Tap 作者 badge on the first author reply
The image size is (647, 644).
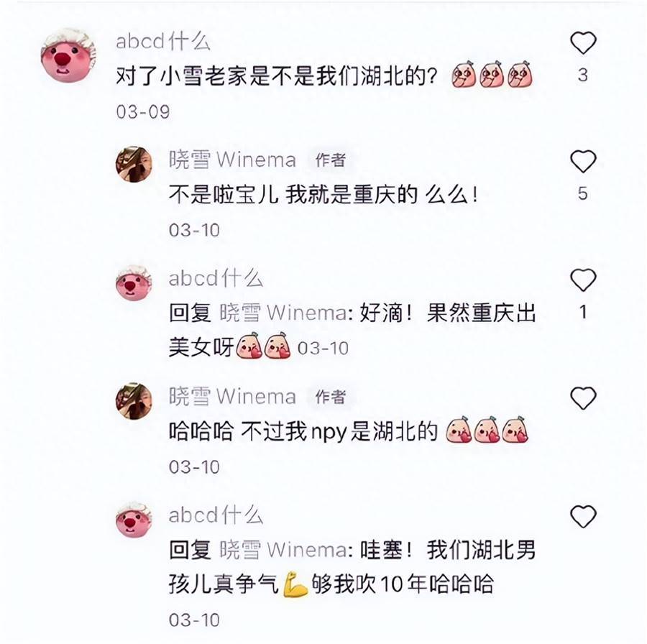coord(330,160)
